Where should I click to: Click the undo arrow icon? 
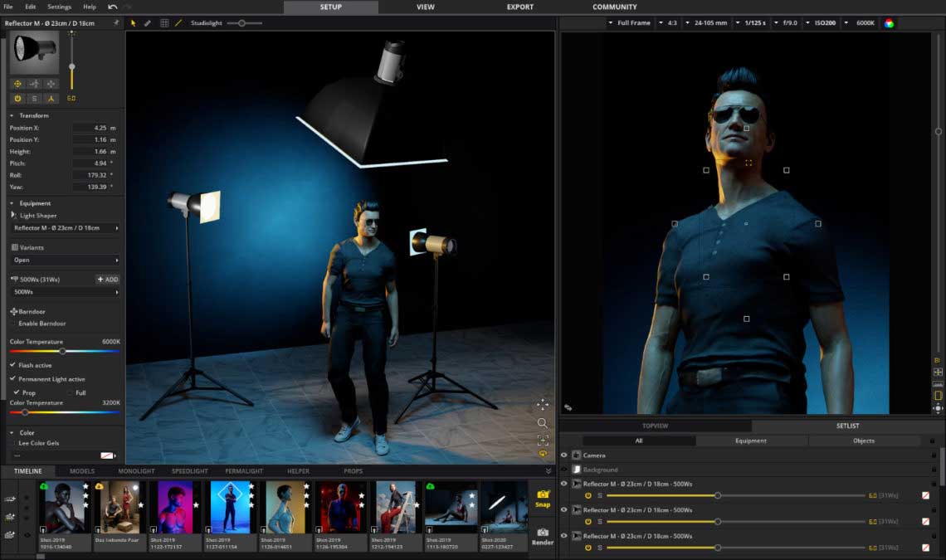pos(112,7)
